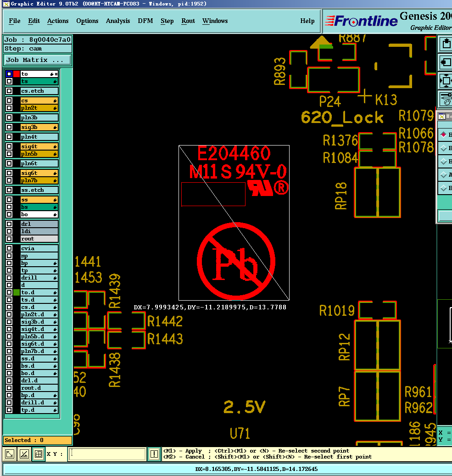Click the pencil icon on the to.d layer row

point(55,292)
